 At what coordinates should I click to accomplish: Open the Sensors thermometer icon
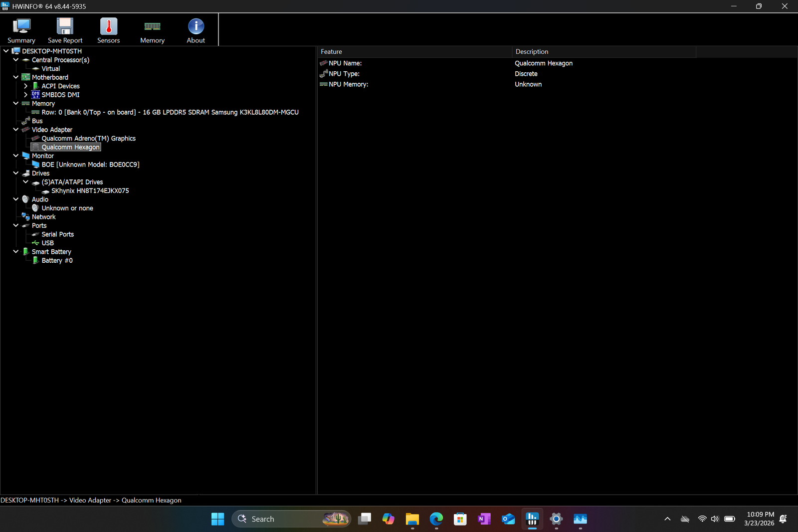pyautogui.click(x=108, y=30)
